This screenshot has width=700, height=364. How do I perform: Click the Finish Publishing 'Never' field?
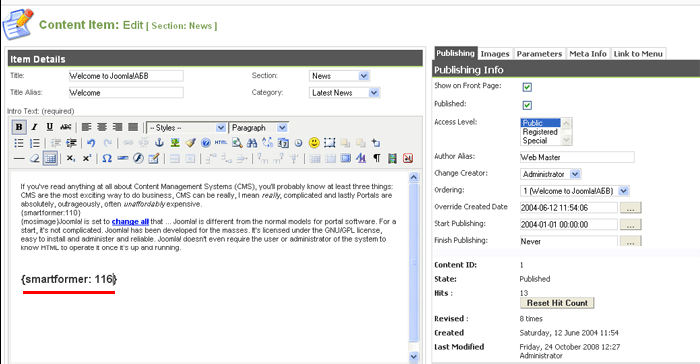[569, 241]
